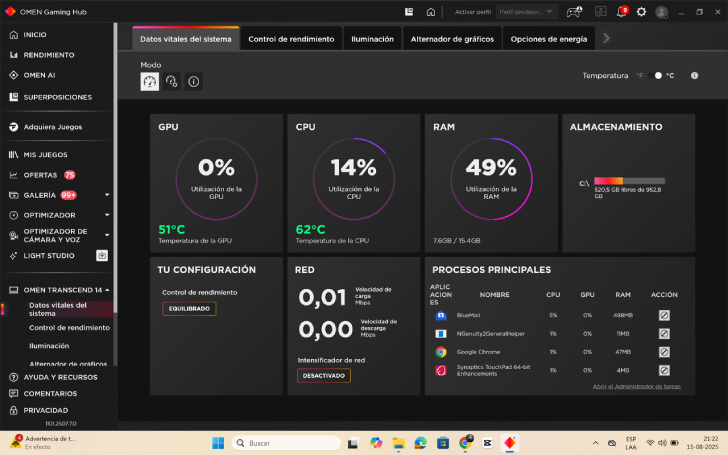Open the notifications bell

621,12
